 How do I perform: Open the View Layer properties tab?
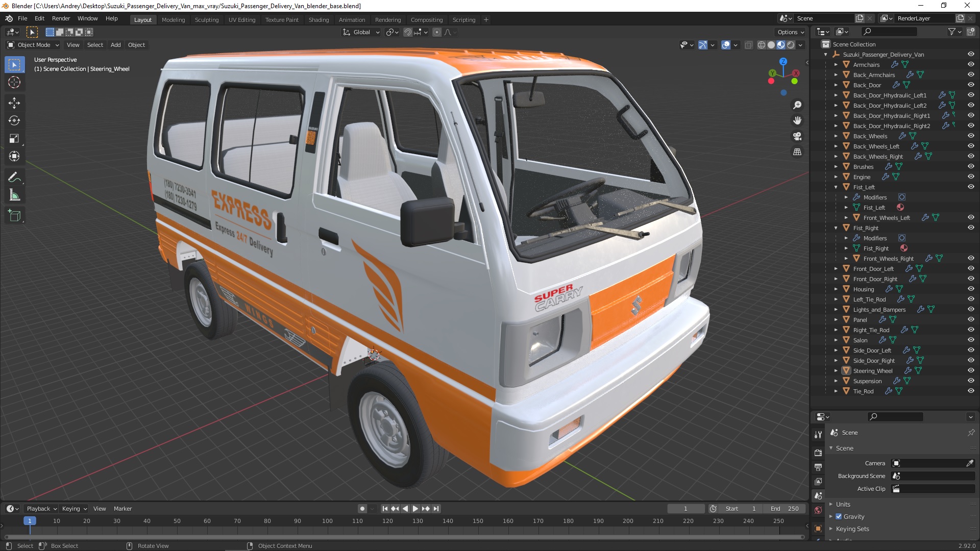pos(818,481)
